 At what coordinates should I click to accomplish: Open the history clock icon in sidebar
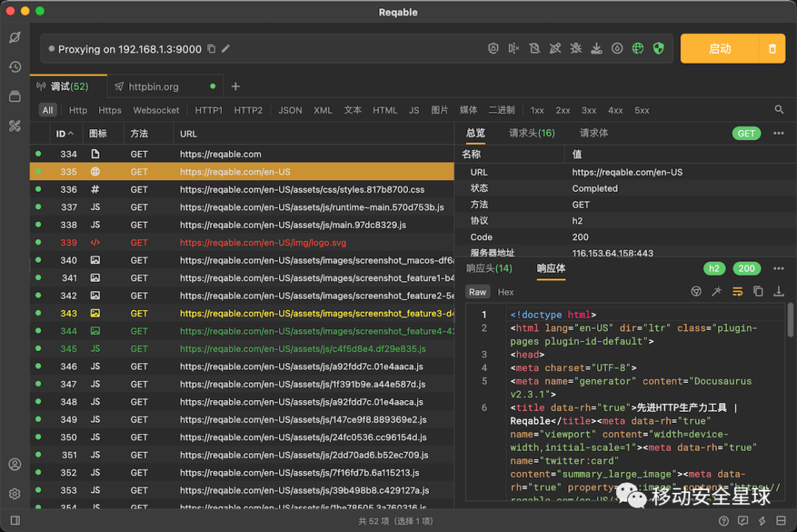[x=15, y=66]
